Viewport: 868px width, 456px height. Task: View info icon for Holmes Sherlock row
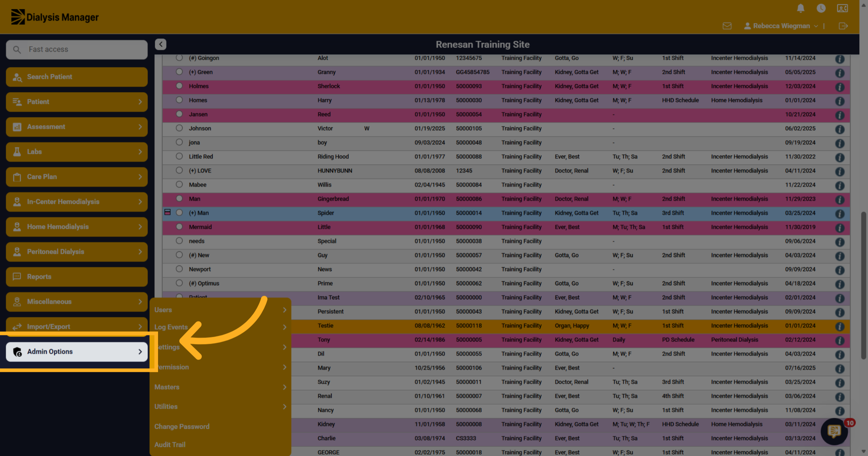(x=840, y=87)
